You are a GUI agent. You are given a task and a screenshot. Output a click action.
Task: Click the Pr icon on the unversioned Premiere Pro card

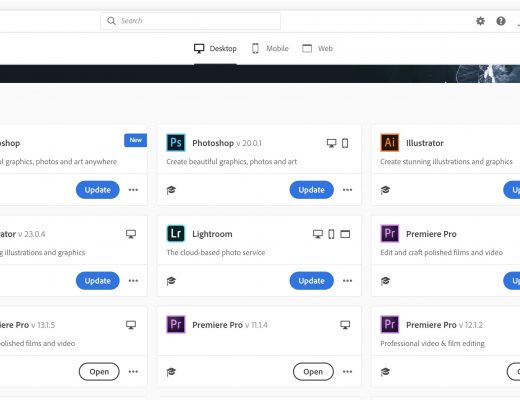tap(390, 233)
